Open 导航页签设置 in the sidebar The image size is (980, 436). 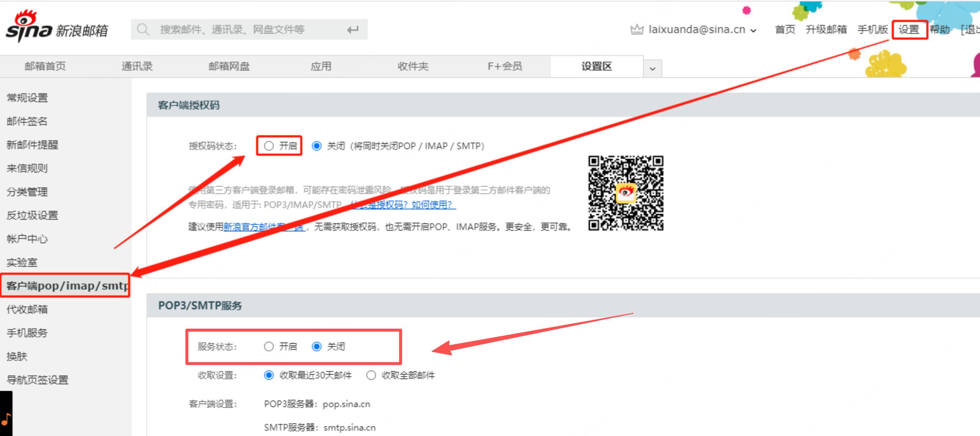[x=37, y=380]
